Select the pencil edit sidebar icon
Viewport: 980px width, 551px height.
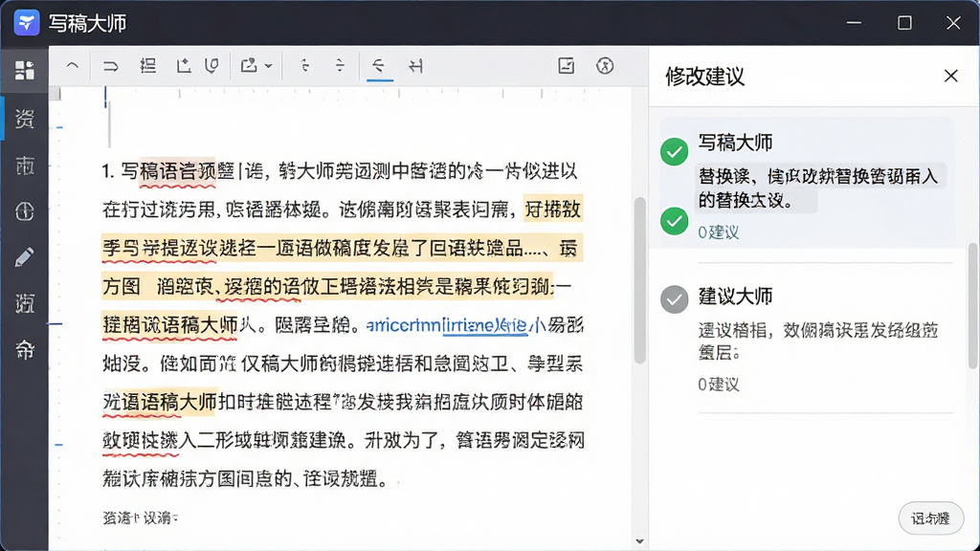click(24, 257)
